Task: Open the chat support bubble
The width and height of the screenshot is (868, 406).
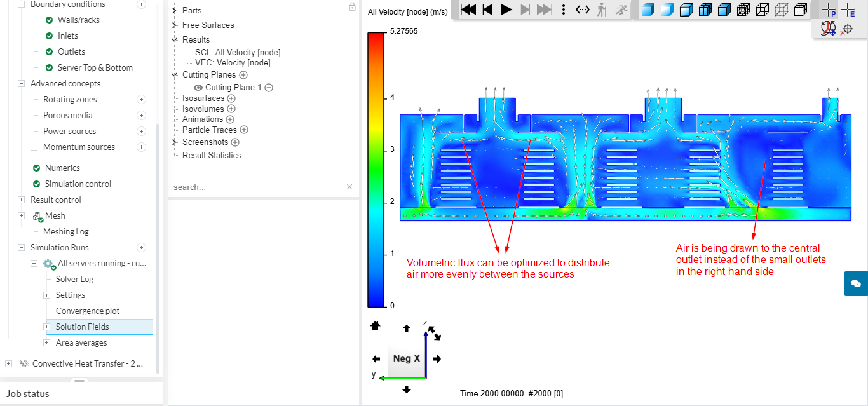Action: (855, 283)
